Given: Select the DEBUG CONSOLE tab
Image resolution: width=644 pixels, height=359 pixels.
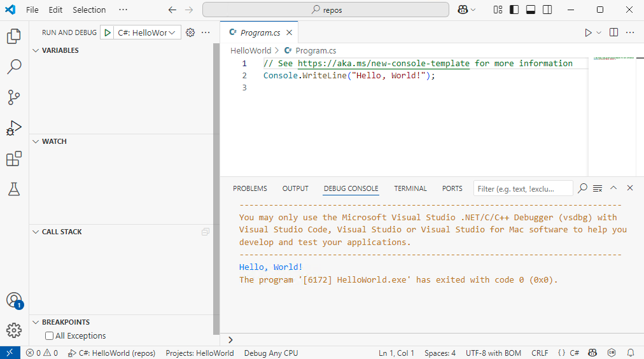Looking at the screenshot, I should click(x=351, y=188).
